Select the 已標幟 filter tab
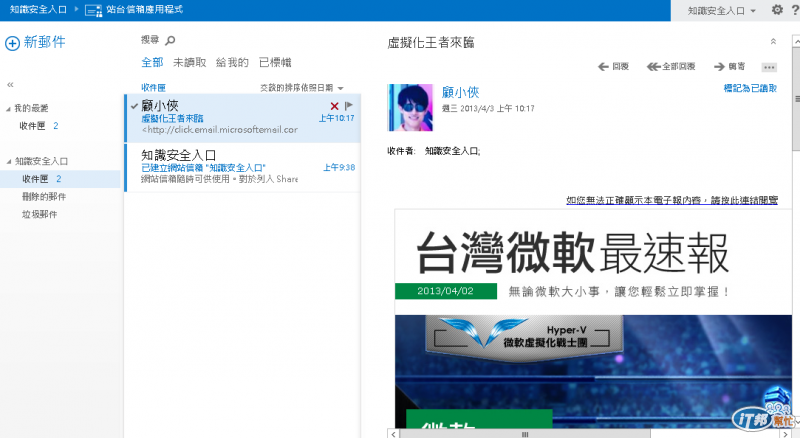Screen dimensions: 800x438 pyautogui.click(x=275, y=62)
